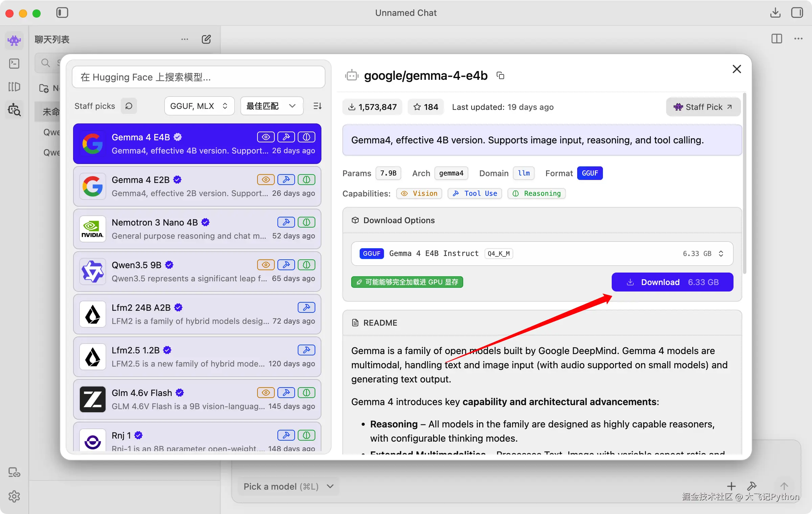812x514 pixels.
Task: Open app settings gear in sidebar
Action: 14,496
